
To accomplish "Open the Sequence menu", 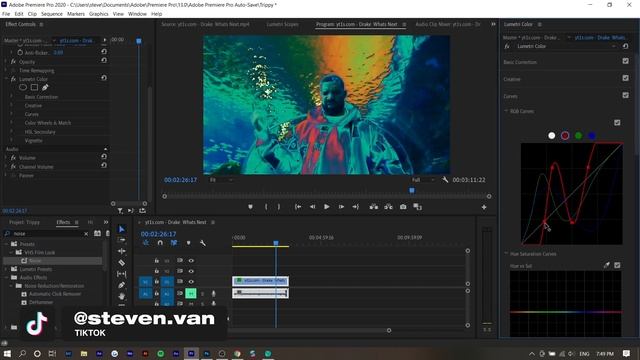I will pyautogui.click(x=52, y=14).
